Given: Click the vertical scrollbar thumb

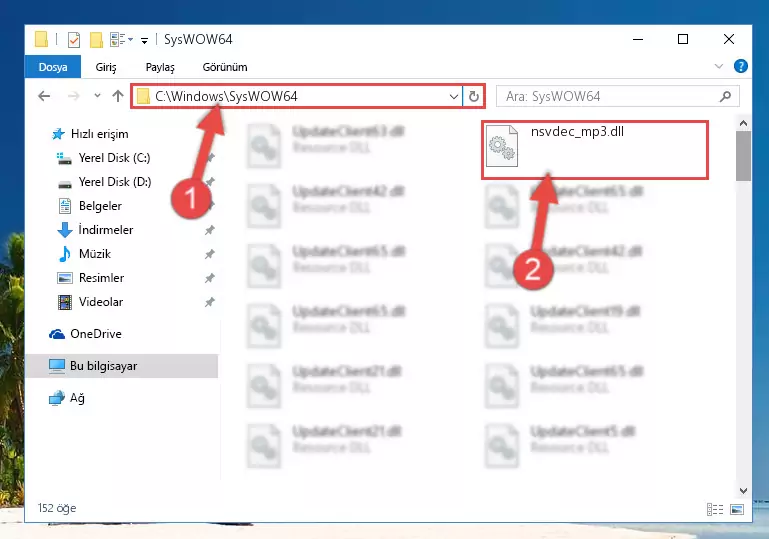Looking at the screenshot, I should click(743, 156).
